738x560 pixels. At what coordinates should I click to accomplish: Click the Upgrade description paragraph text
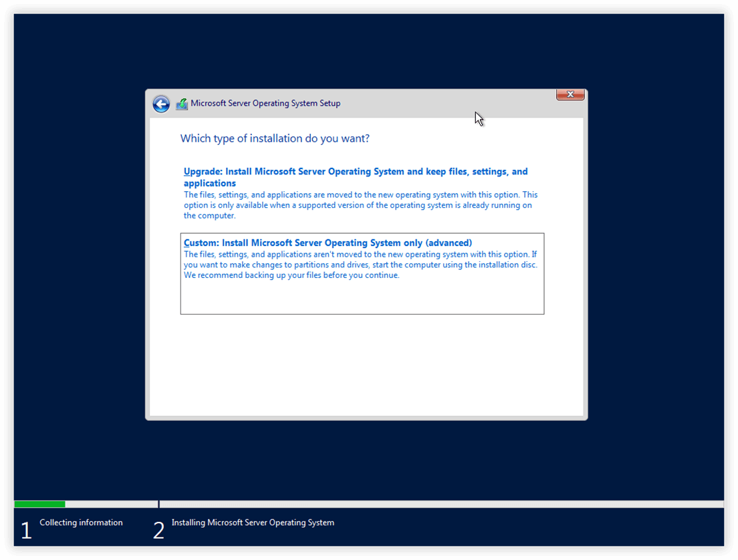pyautogui.click(x=360, y=205)
